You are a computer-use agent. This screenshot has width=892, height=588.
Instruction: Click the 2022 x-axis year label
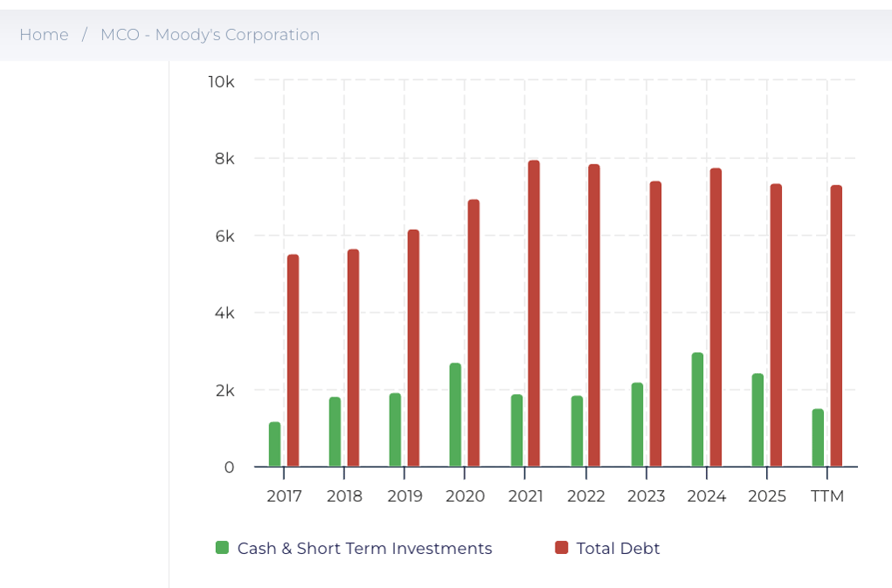click(585, 496)
